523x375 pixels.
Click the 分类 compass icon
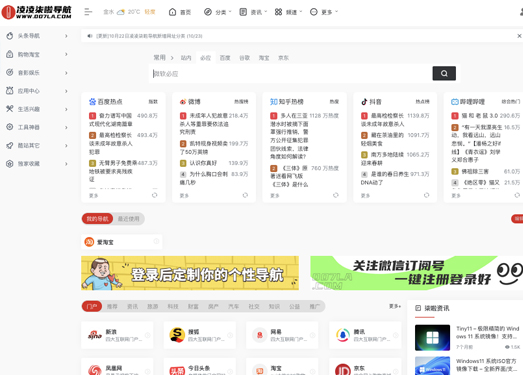click(x=208, y=12)
